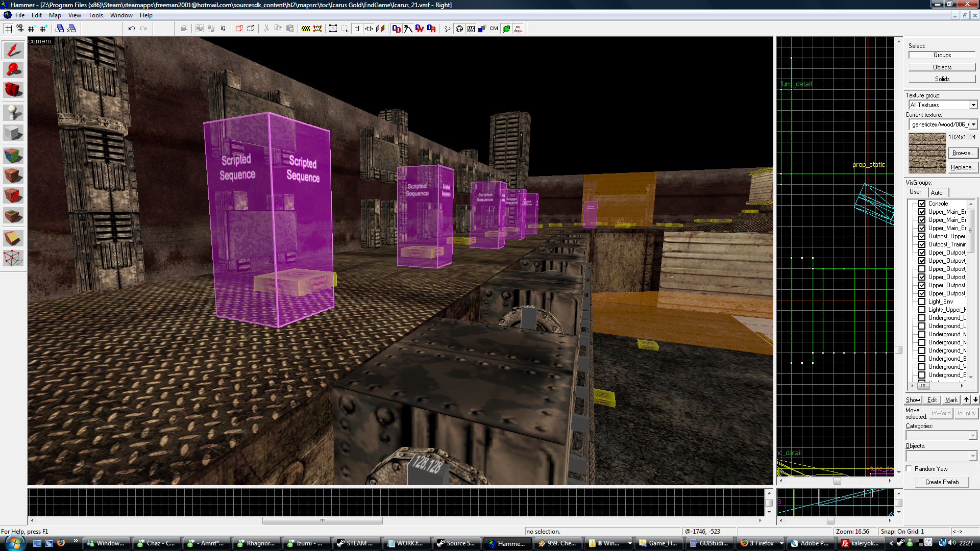Toggle the 3D grid icon
Screen dimensions: 980x551
20,29
